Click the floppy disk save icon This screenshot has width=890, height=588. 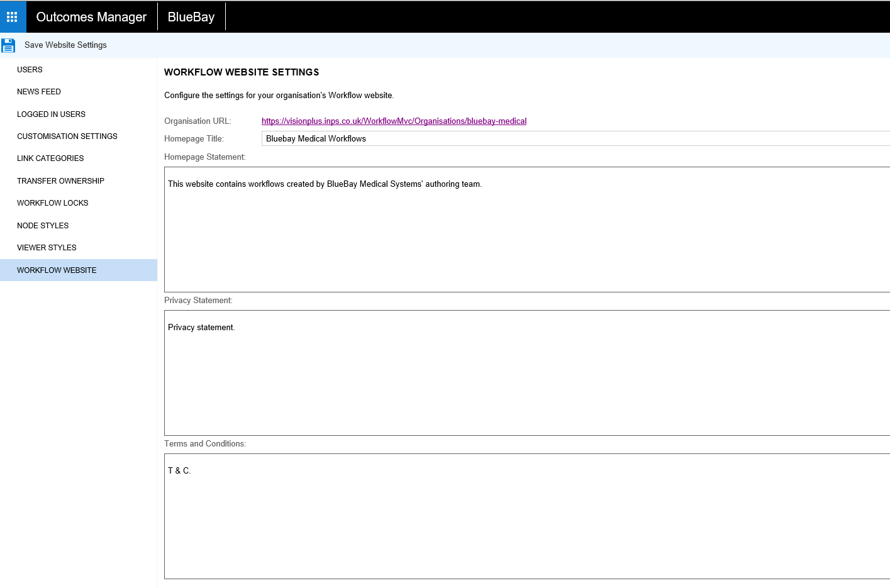(x=8, y=45)
